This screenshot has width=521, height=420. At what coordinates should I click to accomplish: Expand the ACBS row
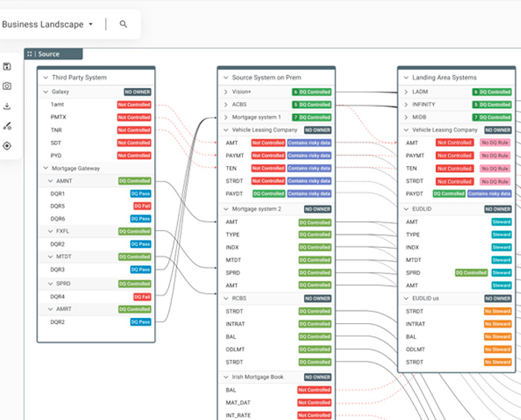[226, 104]
